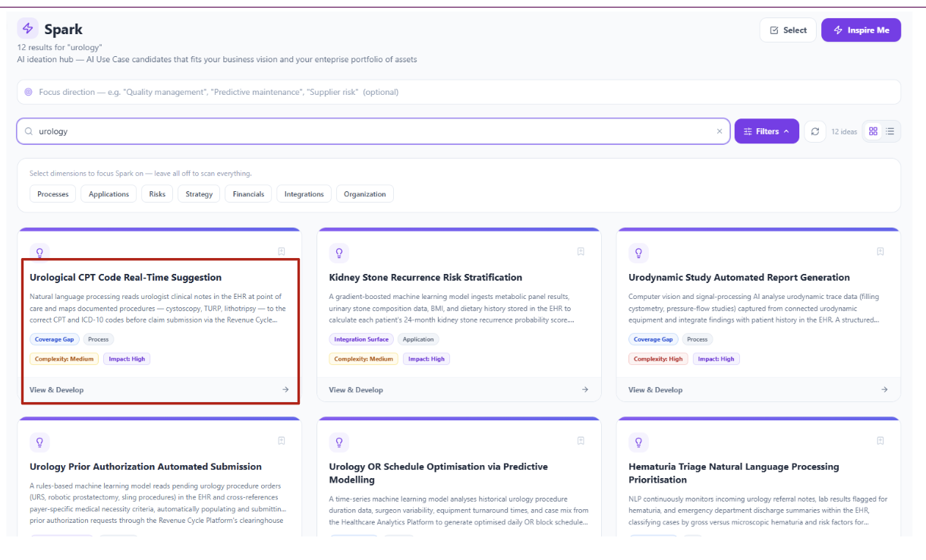Image resolution: width=926 pixels, height=560 pixels.
Task: Click the Spark lightning logo icon
Action: click(28, 29)
